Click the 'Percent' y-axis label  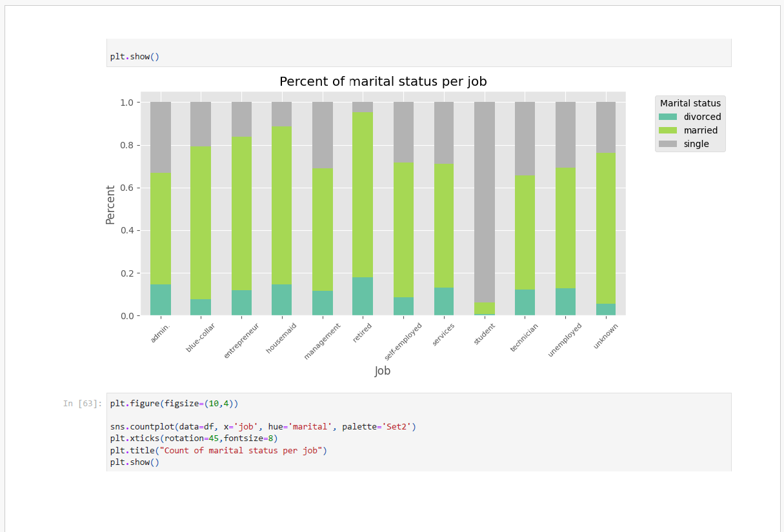tap(110, 205)
